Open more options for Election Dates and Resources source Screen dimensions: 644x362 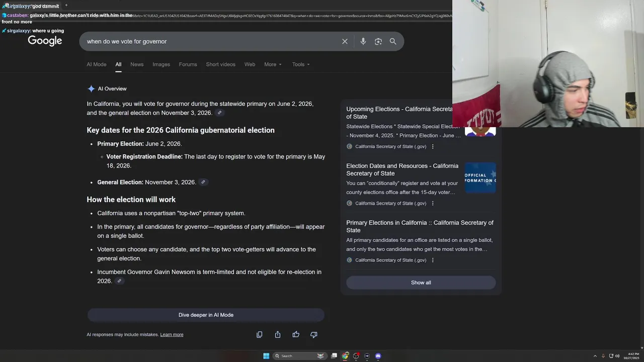(x=433, y=203)
